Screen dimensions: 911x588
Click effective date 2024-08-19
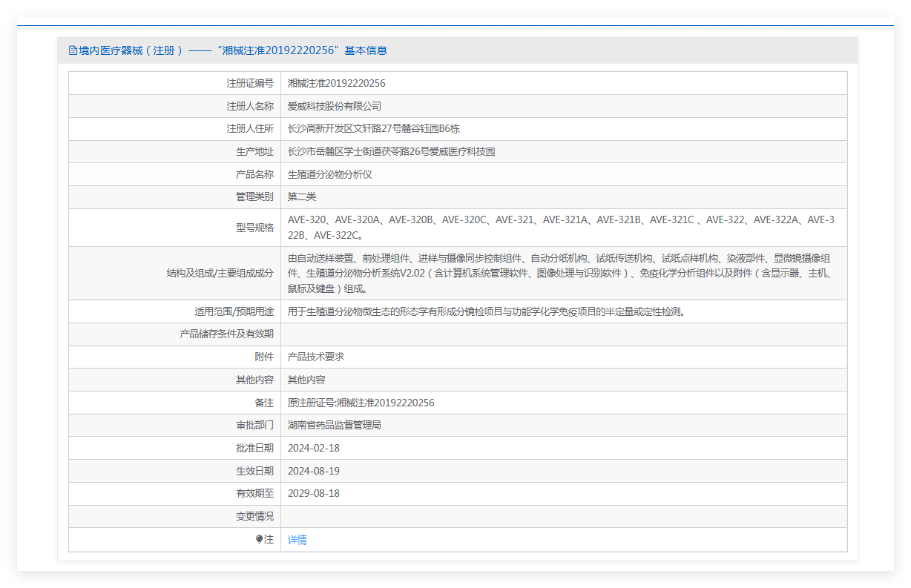pos(313,471)
